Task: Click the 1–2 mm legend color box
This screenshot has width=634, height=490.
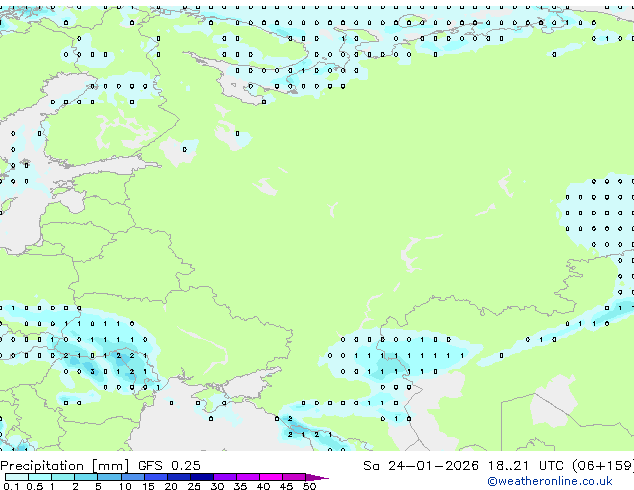Action: (x=63, y=477)
